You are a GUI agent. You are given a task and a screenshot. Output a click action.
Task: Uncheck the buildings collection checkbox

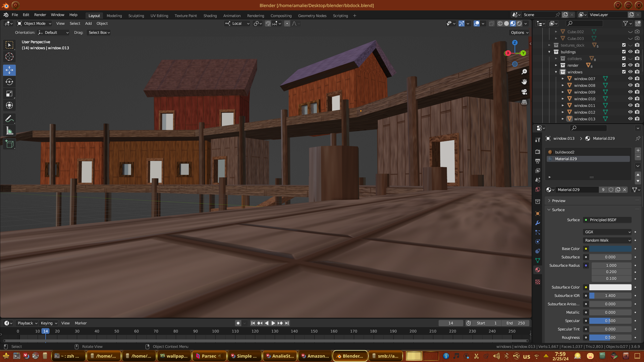(624, 52)
